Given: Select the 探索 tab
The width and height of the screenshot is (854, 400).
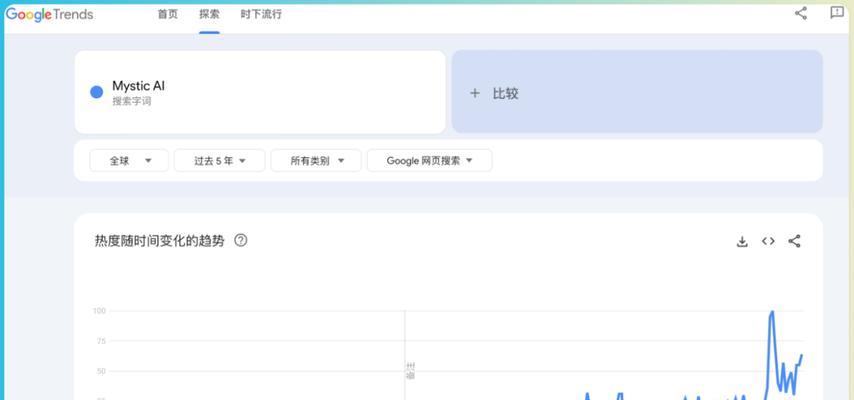Looking at the screenshot, I should (x=209, y=15).
